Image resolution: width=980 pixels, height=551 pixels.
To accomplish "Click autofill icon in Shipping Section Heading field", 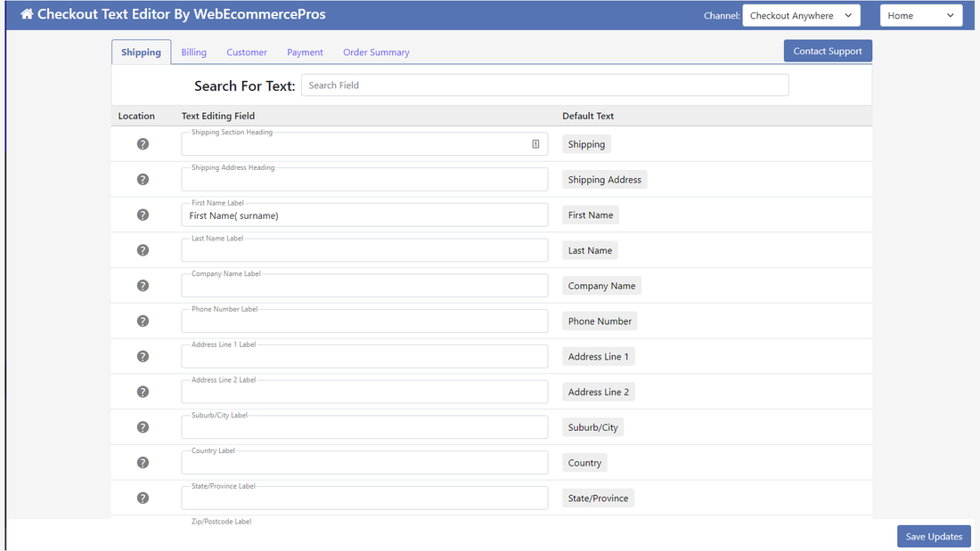I will point(535,144).
